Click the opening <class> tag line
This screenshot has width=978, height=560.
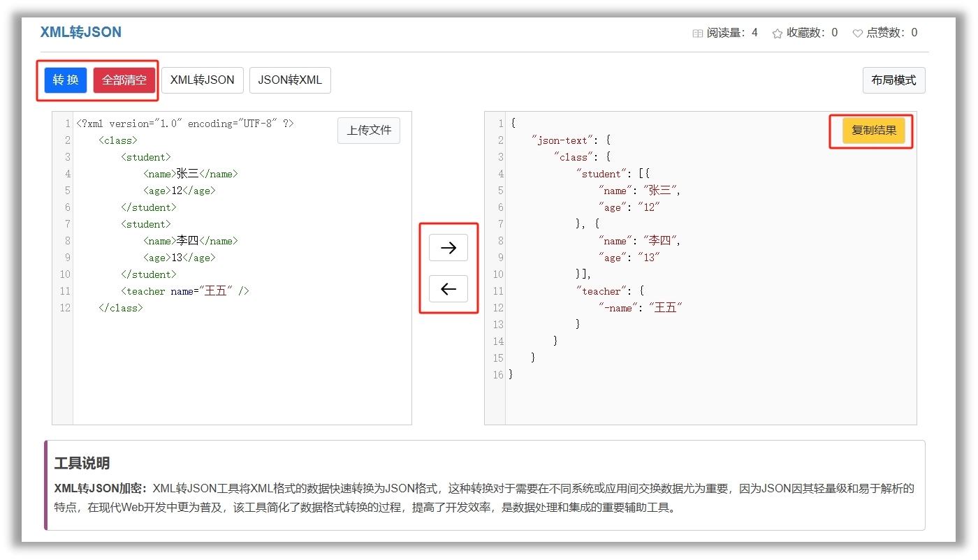tap(118, 140)
